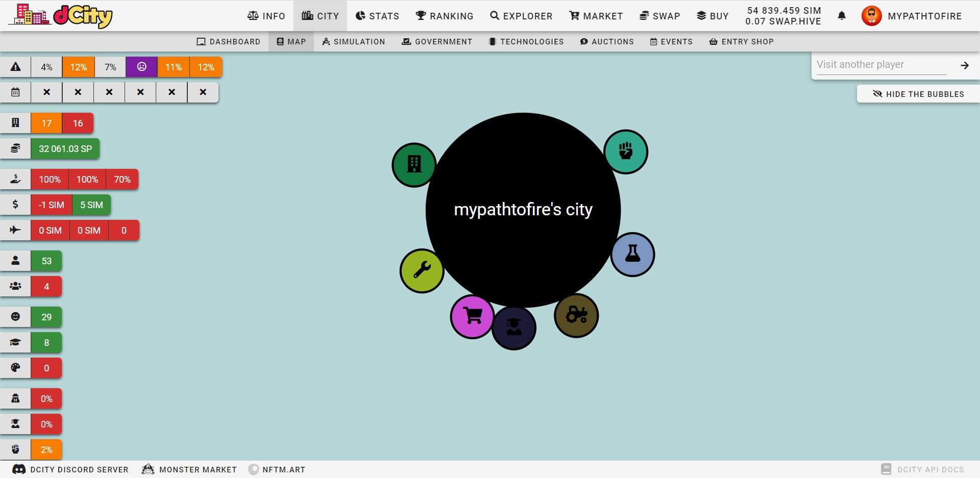Open DCITY DISCORD SERVER link
This screenshot has width=980, height=478.
70,469
